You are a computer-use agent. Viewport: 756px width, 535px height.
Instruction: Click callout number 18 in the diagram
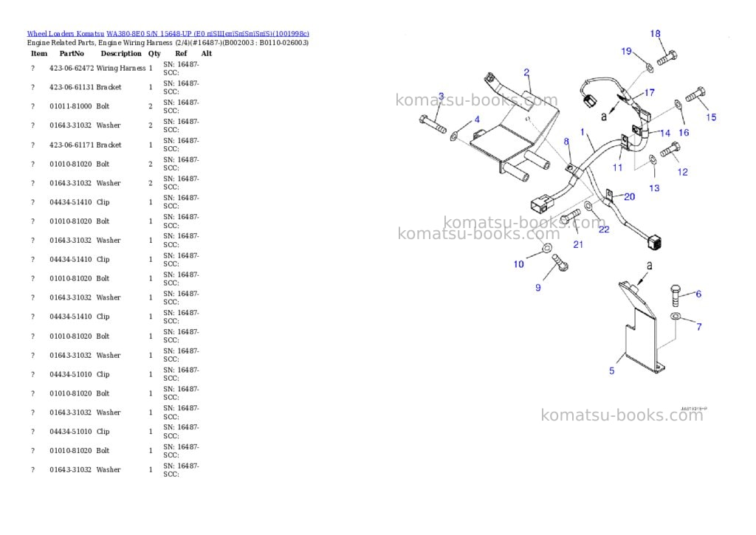655,34
